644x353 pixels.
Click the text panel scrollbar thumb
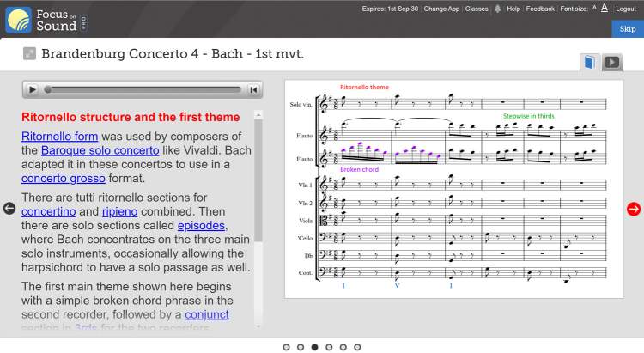pyautogui.click(x=258, y=181)
